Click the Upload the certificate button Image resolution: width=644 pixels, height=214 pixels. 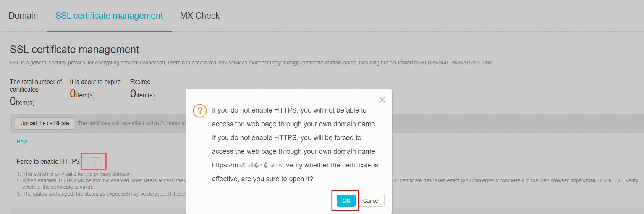(45, 123)
